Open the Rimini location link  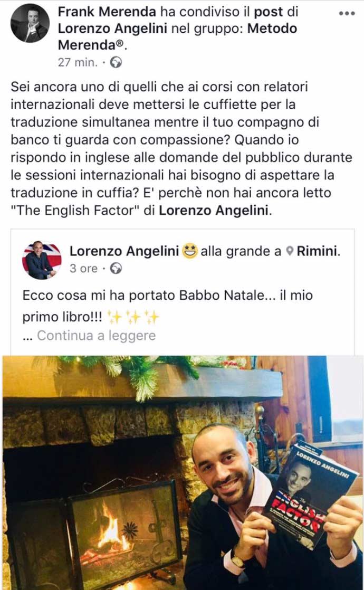(x=318, y=251)
